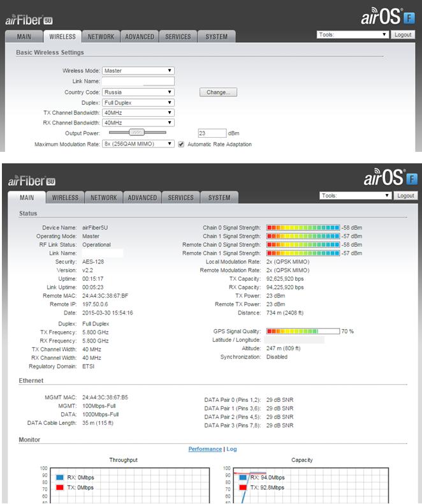The height and width of the screenshot is (504, 422).
Task: Open the Duplex dropdown
Action: click(138, 103)
